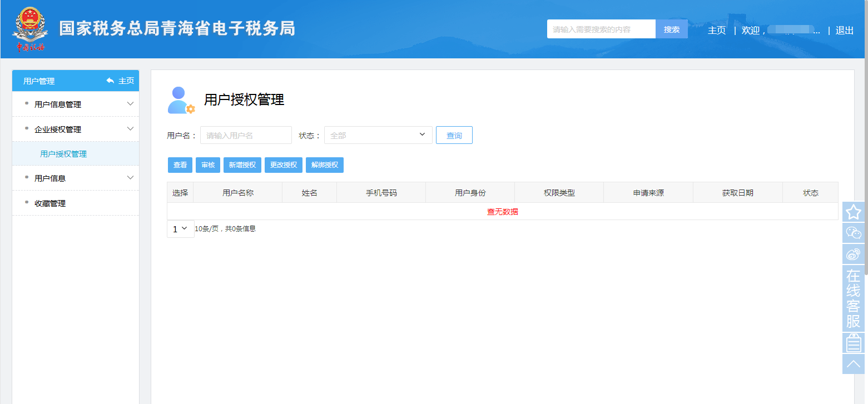Image resolution: width=868 pixels, height=404 pixels.
Task: Click the 选择 column header
Action: [180, 193]
